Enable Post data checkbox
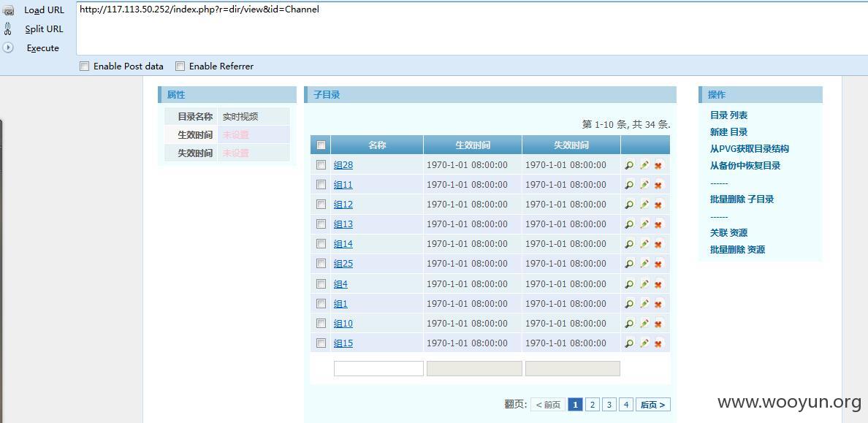Screen dimensions: 868x423 coord(84,66)
